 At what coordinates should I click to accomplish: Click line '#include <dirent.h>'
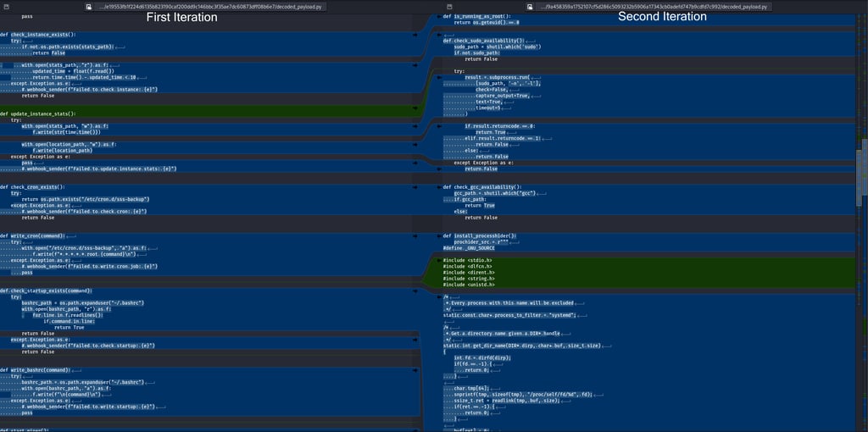(x=468, y=272)
